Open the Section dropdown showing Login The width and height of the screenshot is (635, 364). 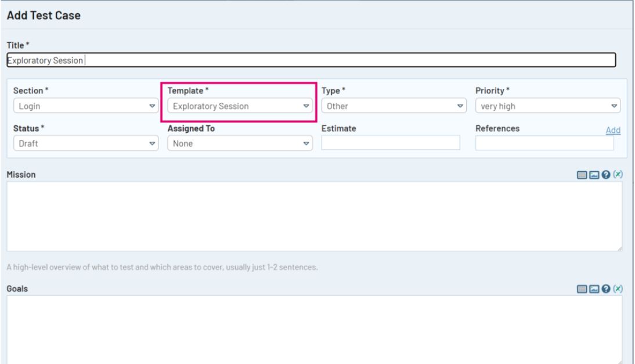85,106
